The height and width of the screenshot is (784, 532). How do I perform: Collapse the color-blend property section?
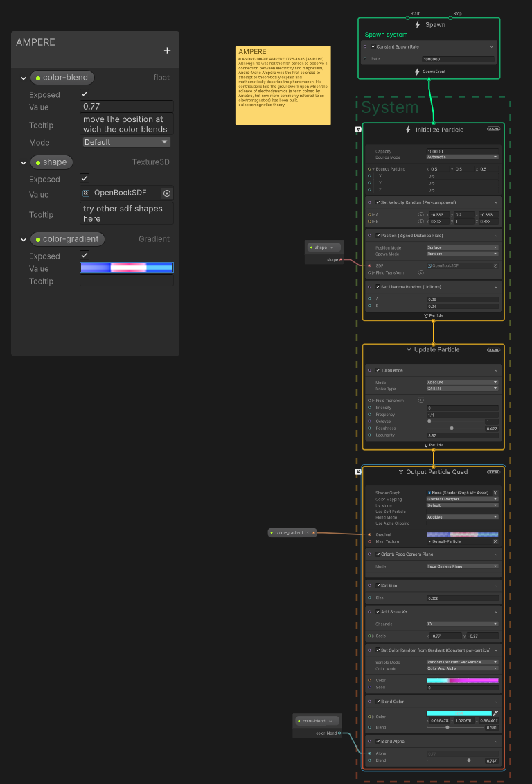24,78
